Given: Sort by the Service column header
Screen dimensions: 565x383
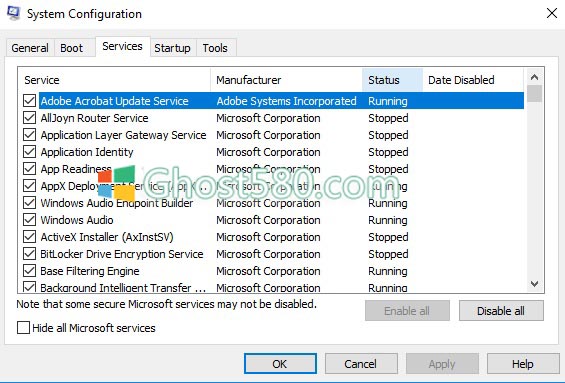Looking at the screenshot, I should click(x=114, y=80).
